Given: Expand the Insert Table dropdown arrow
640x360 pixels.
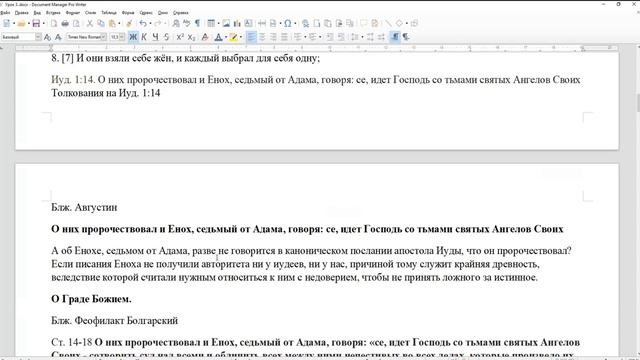Looking at the screenshot, I should point(218,24).
